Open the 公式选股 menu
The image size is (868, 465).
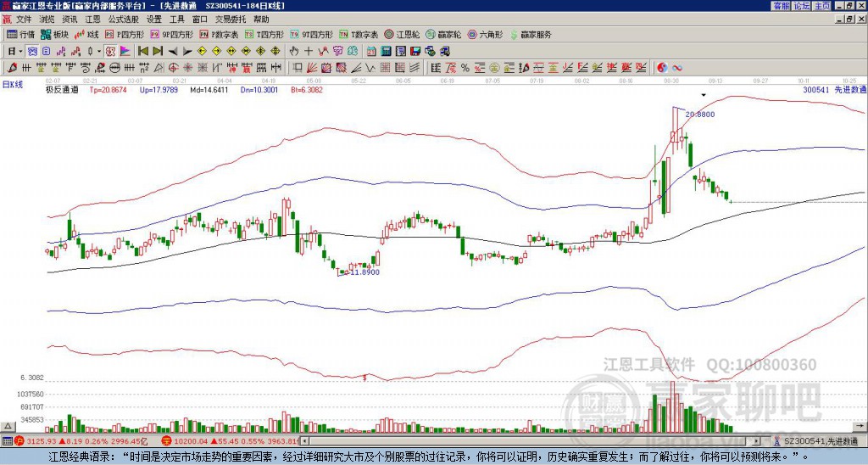tap(124, 20)
